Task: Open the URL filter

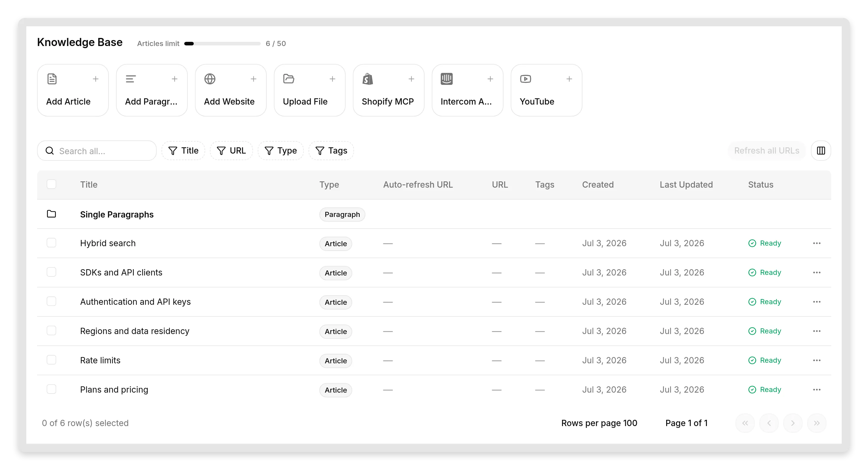Action: click(x=231, y=151)
